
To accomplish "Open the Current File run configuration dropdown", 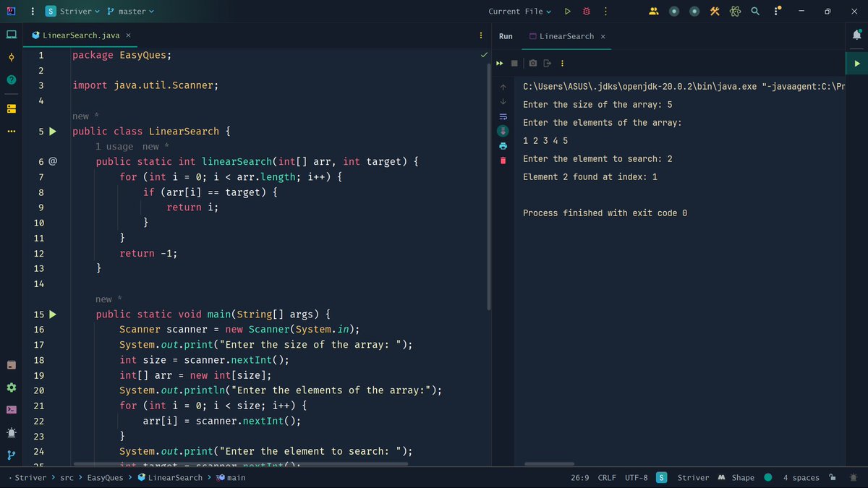I will click(519, 12).
